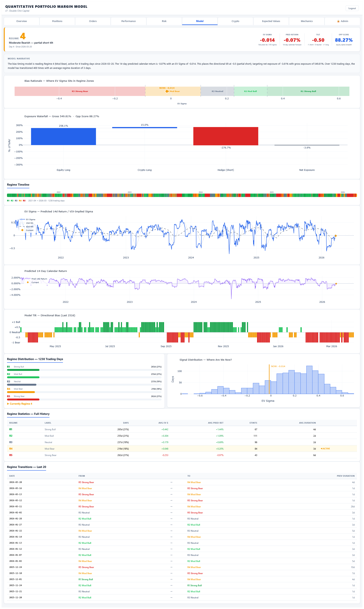Image resolution: width=364 pixels, height=609 pixels.
Task: Click the red Hedge (Short) waterfall bar
Action: (x=226, y=136)
